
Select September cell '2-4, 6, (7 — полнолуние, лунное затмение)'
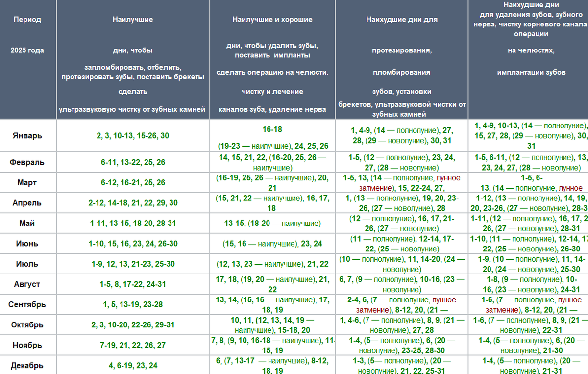pos(401,304)
